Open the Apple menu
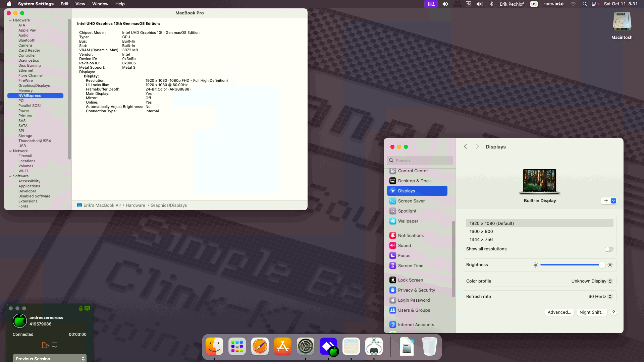 [x=9, y=4]
